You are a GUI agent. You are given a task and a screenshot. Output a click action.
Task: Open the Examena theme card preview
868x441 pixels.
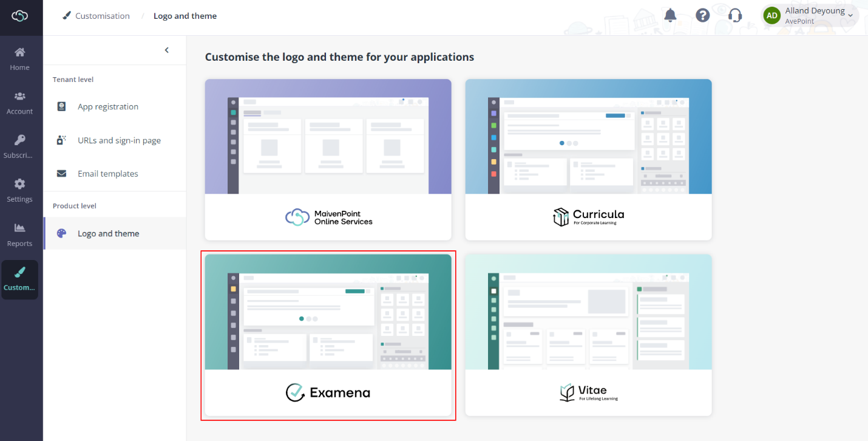pyautogui.click(x=328, y=312)
